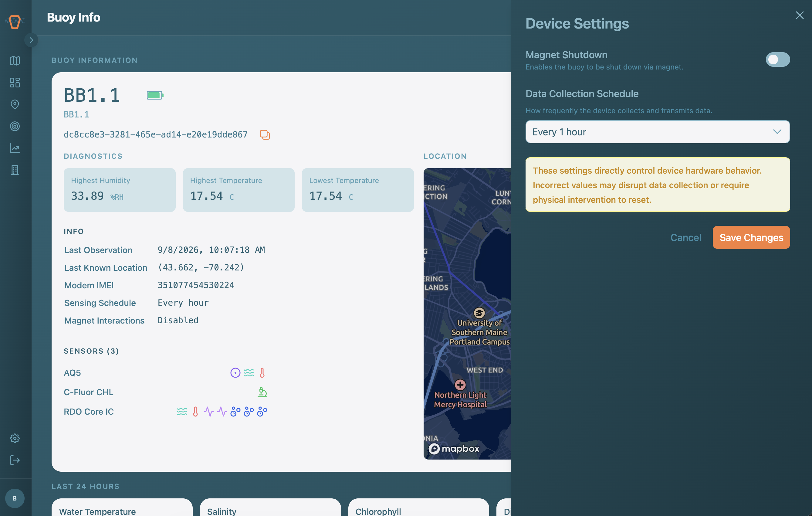Select the AQ5 sensor name
Screen dimensions: 812x516
pos(73,373)
